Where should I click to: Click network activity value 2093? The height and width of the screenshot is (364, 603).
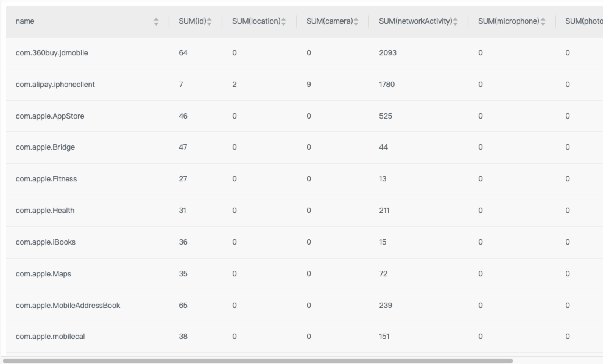388,53
